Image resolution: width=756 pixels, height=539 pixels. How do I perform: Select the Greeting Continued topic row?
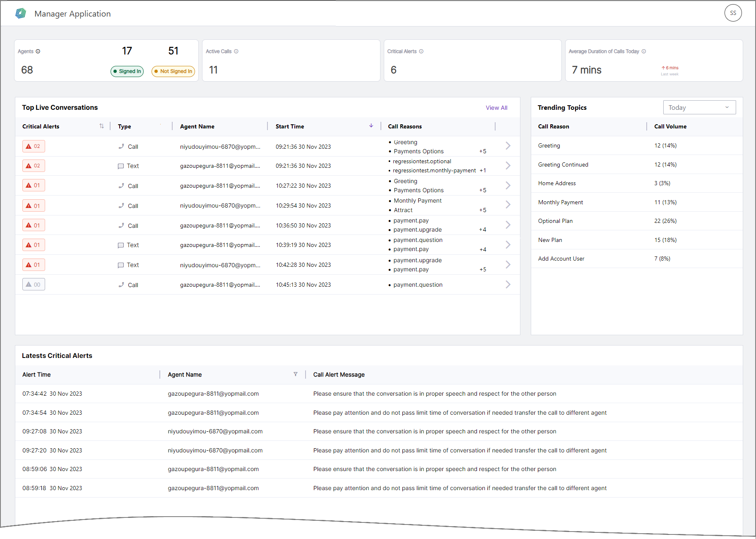(x=637, y=164)
